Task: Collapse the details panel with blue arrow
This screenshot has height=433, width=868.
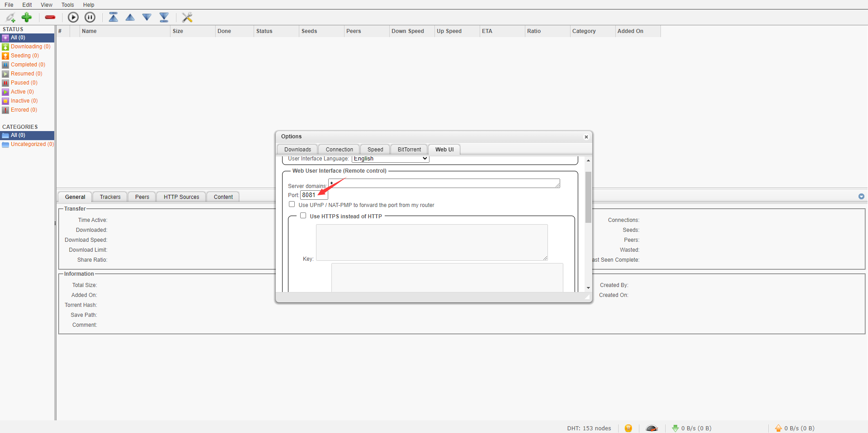Action: (x=861, y=197)
